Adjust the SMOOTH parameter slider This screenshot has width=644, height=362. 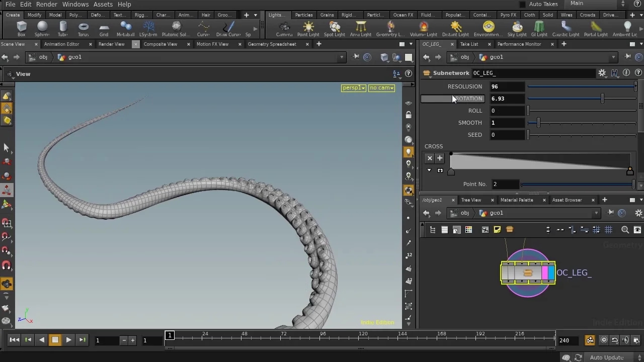click(538, 123)
